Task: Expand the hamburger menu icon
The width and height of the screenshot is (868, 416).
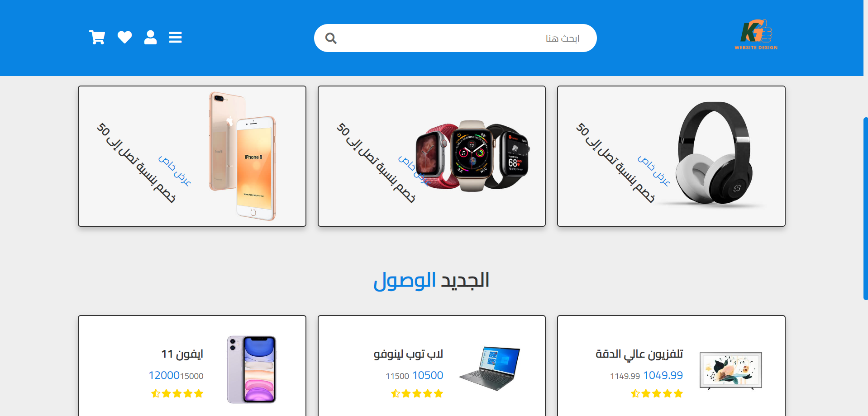Action: click(x=175, y=37)
